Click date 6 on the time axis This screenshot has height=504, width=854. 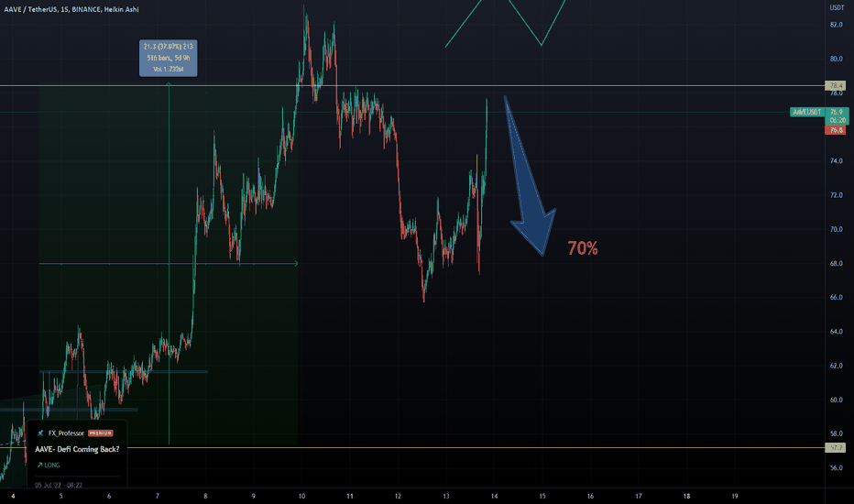109,497
